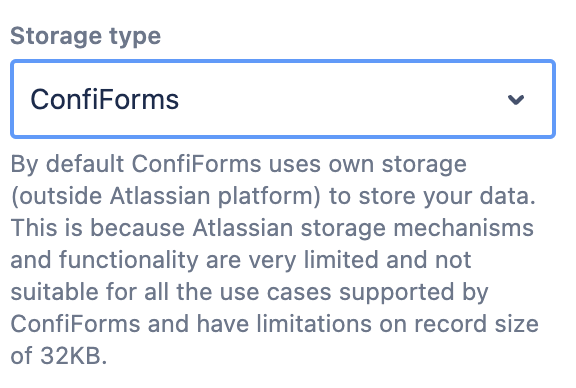Click the Storage type field label

[x=86, y=36]
